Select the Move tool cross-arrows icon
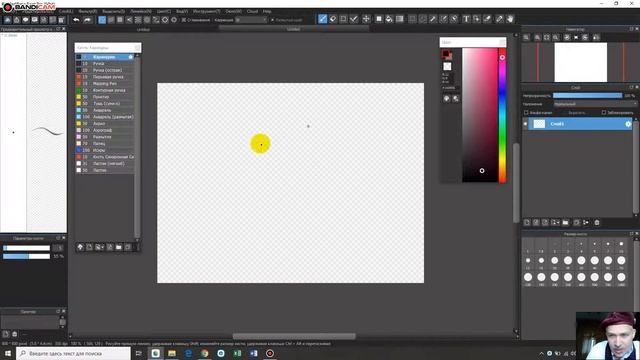640x360 pixels. [x=366, y=19]
